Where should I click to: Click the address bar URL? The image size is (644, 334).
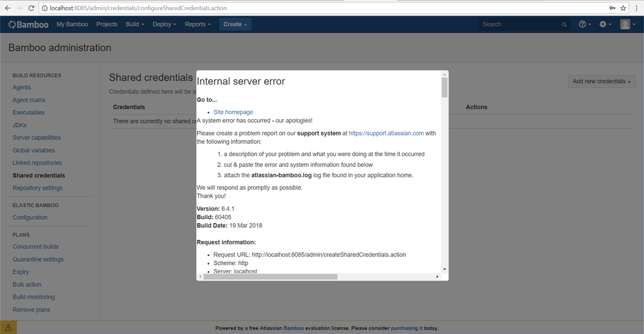coord(139,8)
